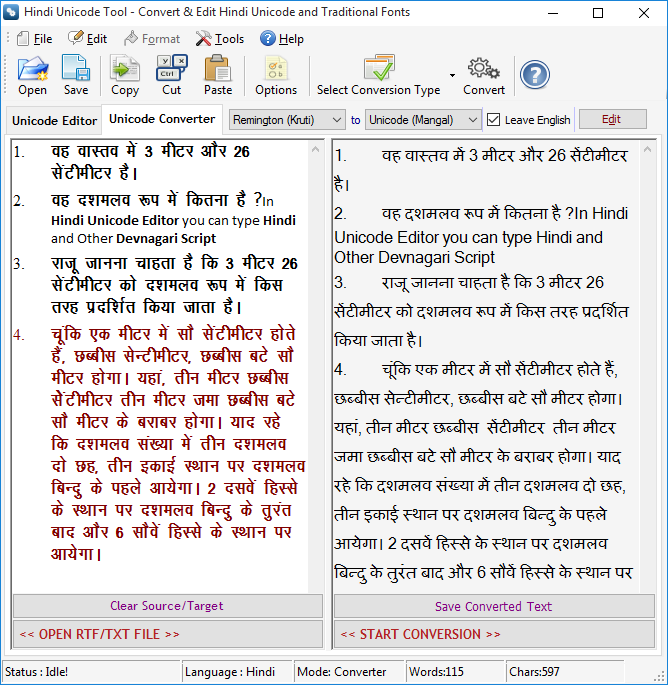Click the application icon in the title bar

11,12
